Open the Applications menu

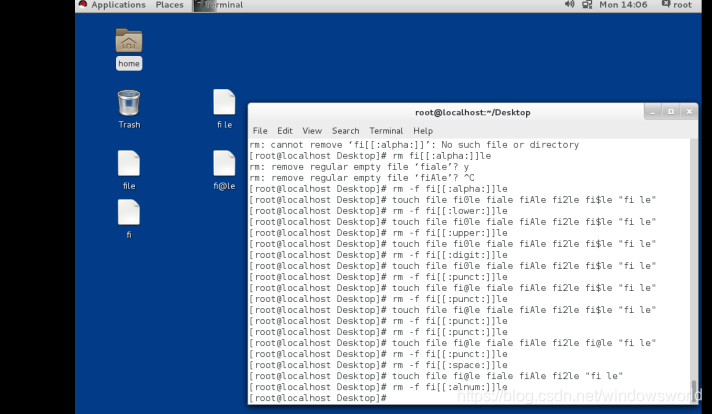pyautogui.click(x=118, y=5)
